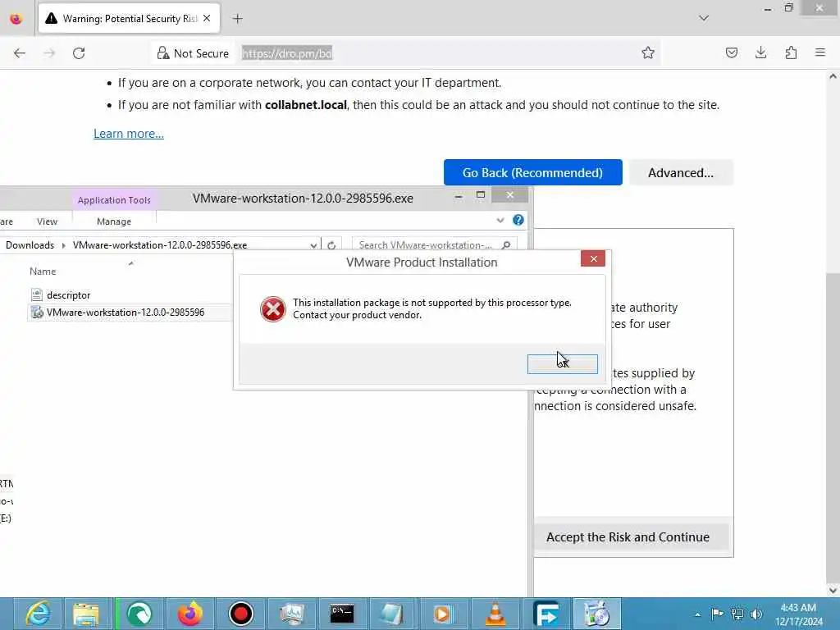Click the Not Secure lock icon
This screenshot has height=630, width=840.
(163, 53)
